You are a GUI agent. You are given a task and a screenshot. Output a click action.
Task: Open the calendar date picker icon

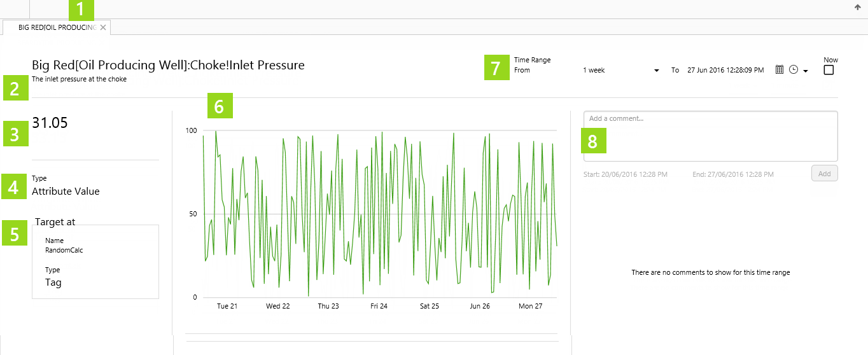pos(780,70)
